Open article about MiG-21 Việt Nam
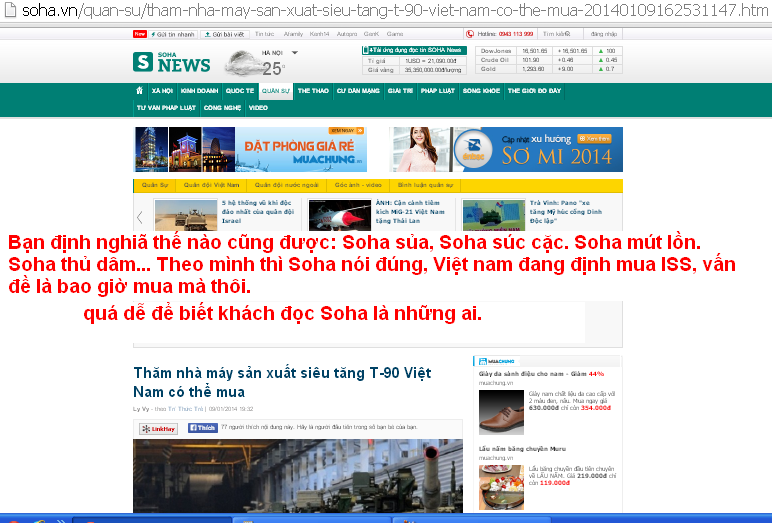The height and width of the screenshot is (523, 772). (410, 212)
